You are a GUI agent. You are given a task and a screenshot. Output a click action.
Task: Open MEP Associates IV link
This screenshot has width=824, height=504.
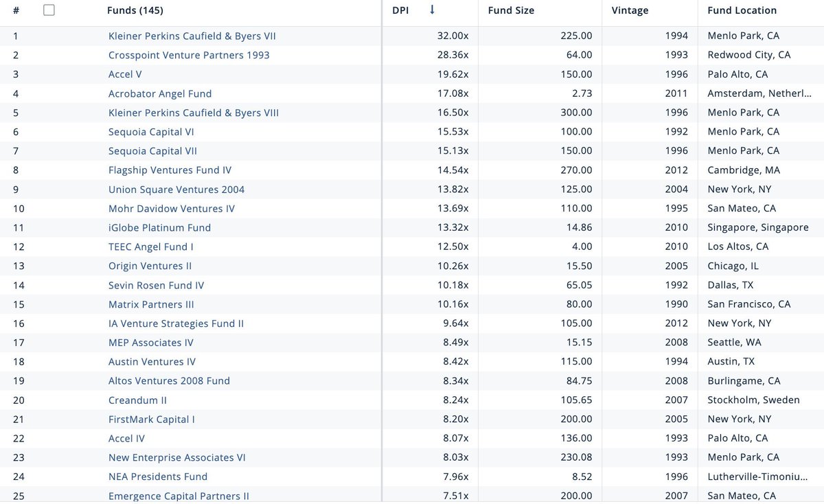(151, 343)
